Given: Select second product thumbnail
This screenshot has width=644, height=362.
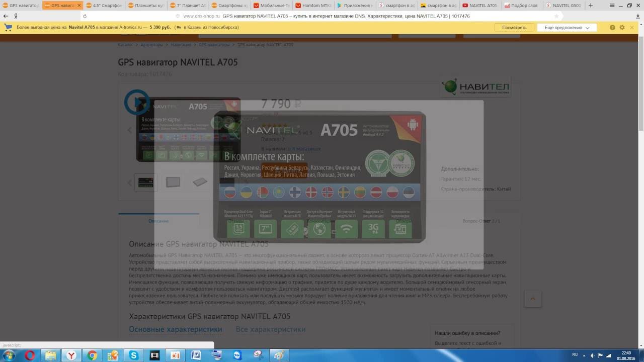Looking at the screenshot, I should tap(173, 182).
